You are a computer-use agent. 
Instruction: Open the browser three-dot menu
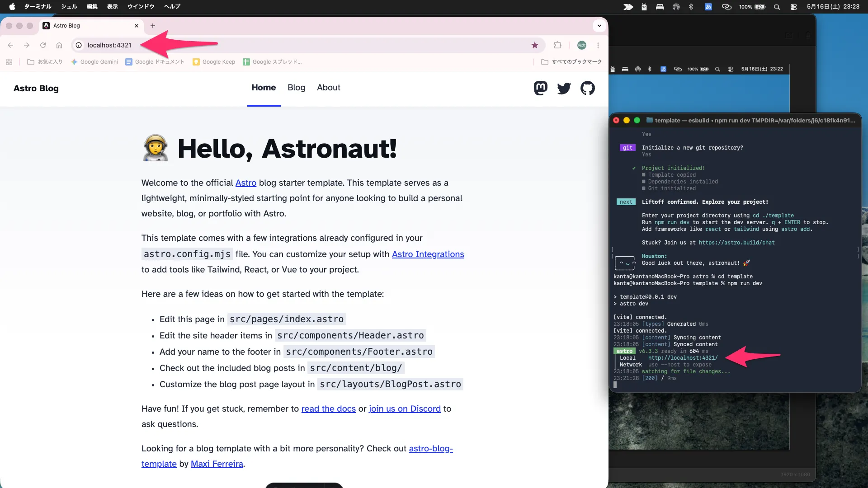(x=598, y=45)
